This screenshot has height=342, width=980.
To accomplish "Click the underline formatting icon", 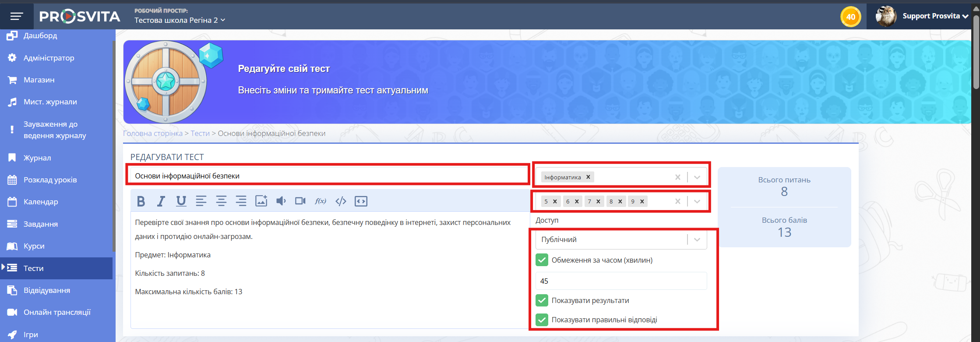I will click(181, 201).
